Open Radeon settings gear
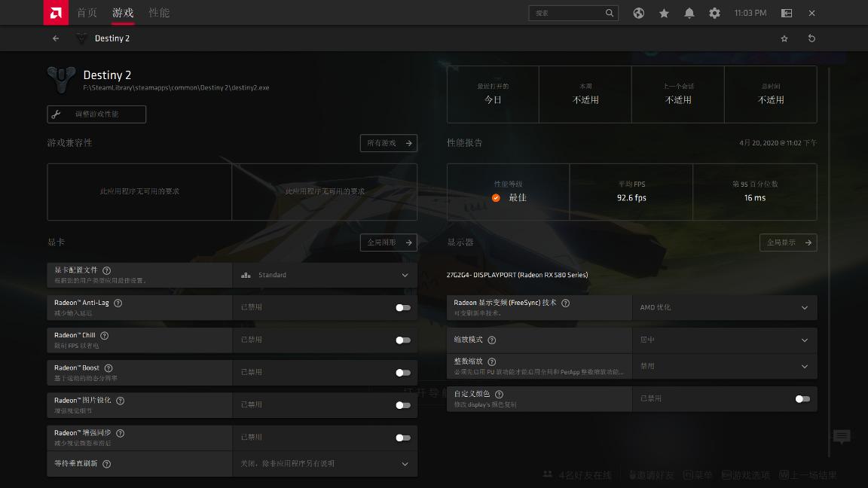Screen dimensions: 868x488 point(714,13)
